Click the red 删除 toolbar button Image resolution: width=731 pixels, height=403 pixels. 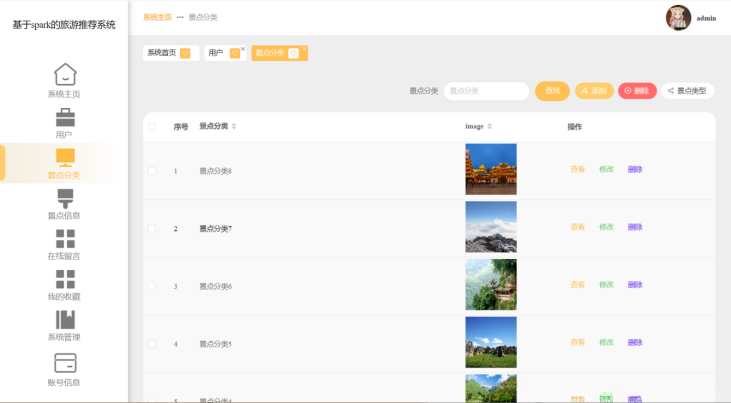[637, 91]
